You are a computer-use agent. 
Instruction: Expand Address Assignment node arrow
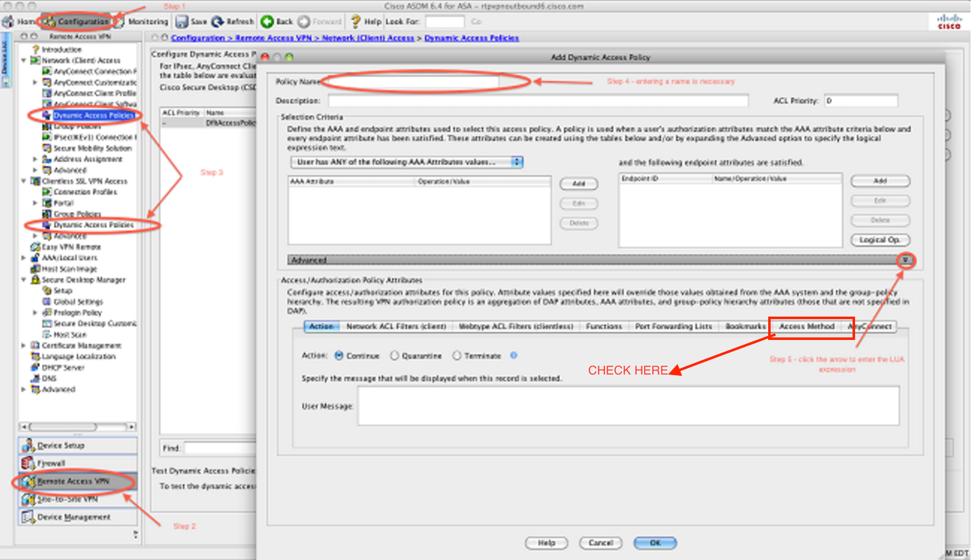click(x=35, y=159)
